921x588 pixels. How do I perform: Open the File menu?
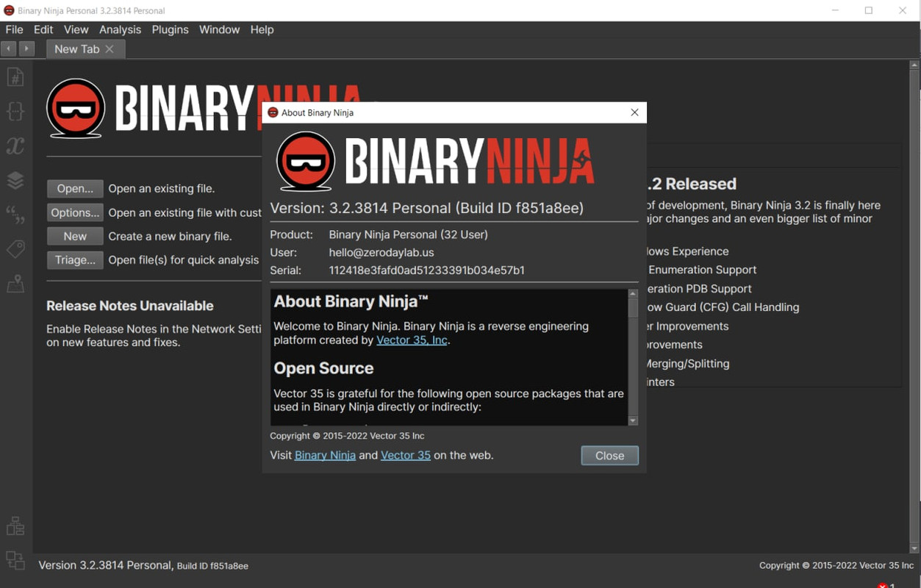15,29
